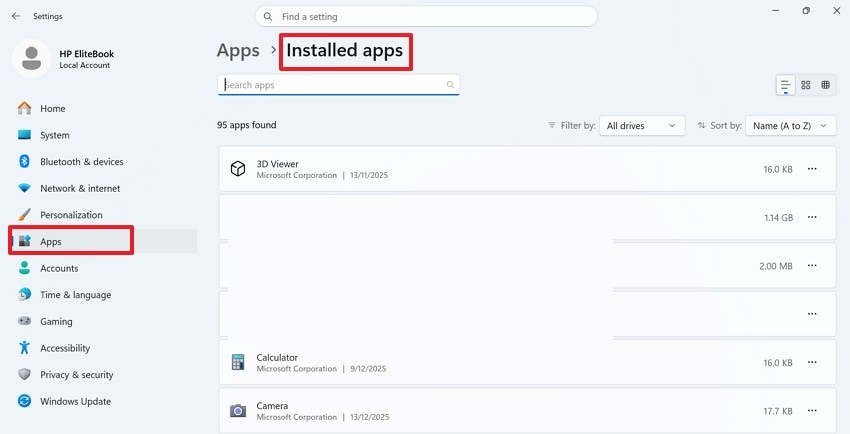The height and width of the screenshot is (434, 850).
Task: Restore down the Settings window
Action: 806,10
